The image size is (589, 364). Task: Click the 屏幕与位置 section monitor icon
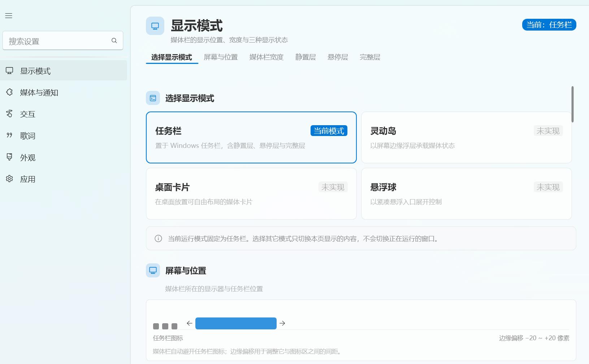click(153, 270)
